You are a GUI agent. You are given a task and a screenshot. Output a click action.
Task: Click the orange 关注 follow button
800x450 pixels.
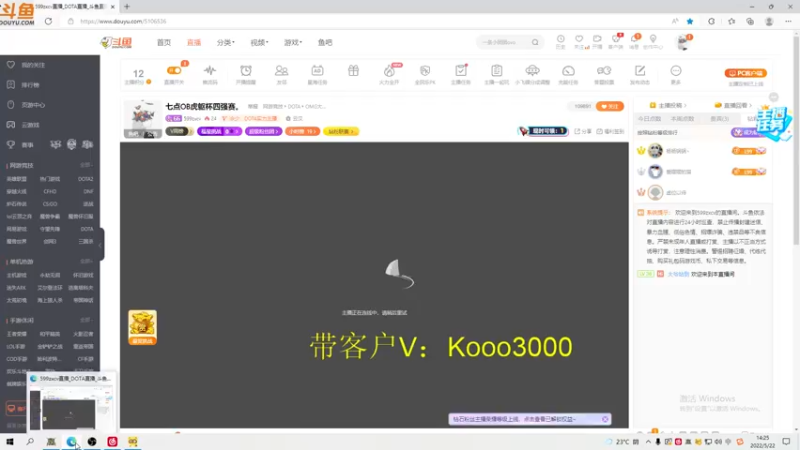point(610,106)
